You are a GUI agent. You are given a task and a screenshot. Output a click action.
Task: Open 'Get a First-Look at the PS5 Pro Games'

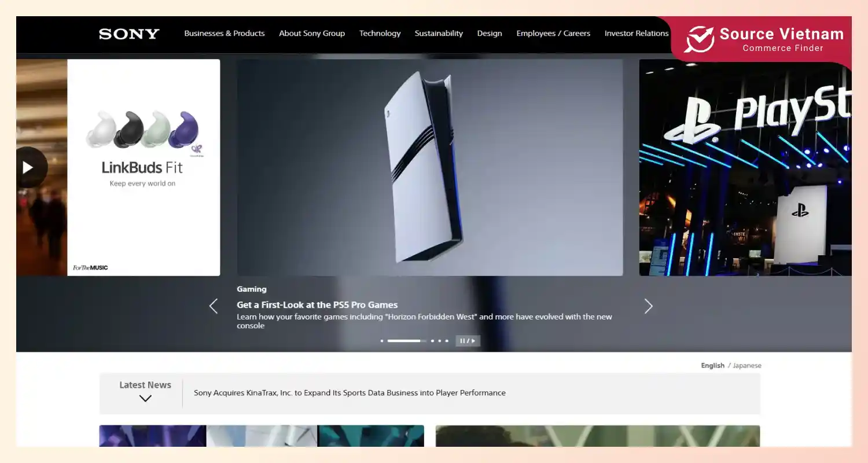click(317, 304)
